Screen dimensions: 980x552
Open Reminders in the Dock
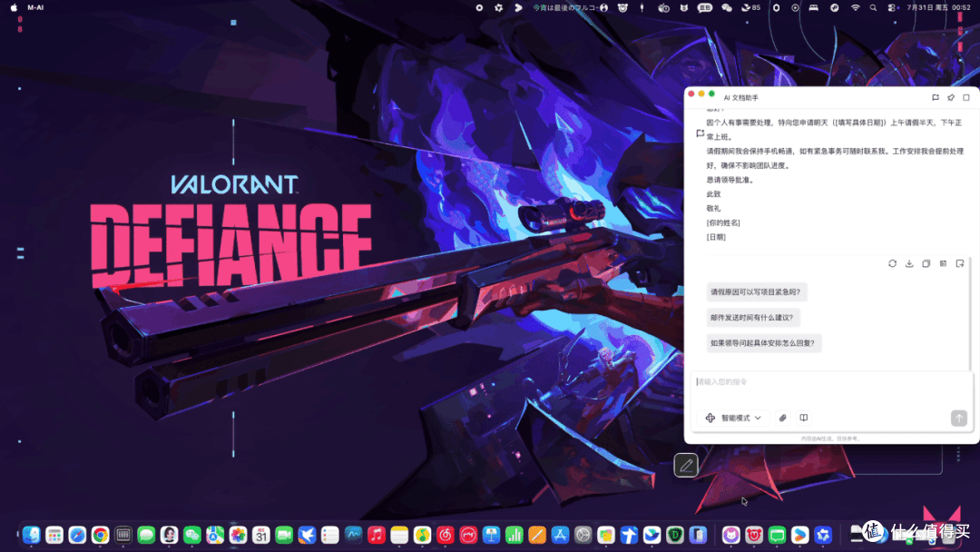click(x=330, y=535)
